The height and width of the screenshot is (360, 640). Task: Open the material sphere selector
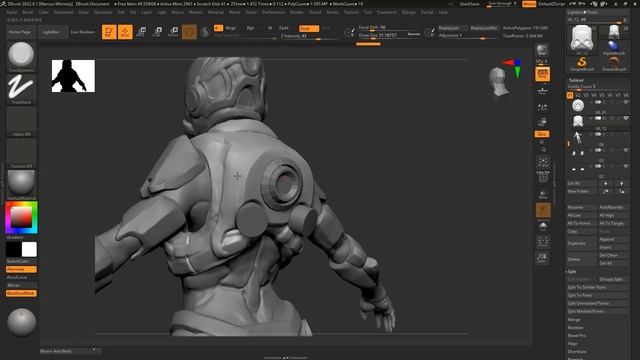21,184
